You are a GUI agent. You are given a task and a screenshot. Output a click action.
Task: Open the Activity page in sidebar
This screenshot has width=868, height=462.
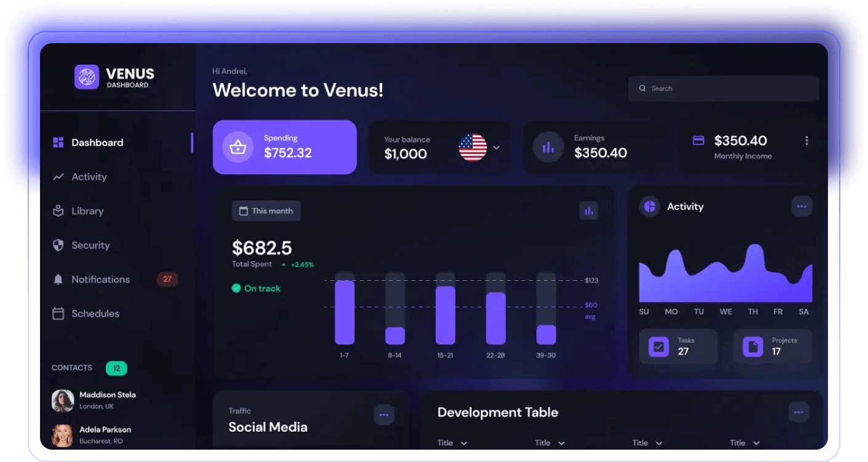pos(89,177)
